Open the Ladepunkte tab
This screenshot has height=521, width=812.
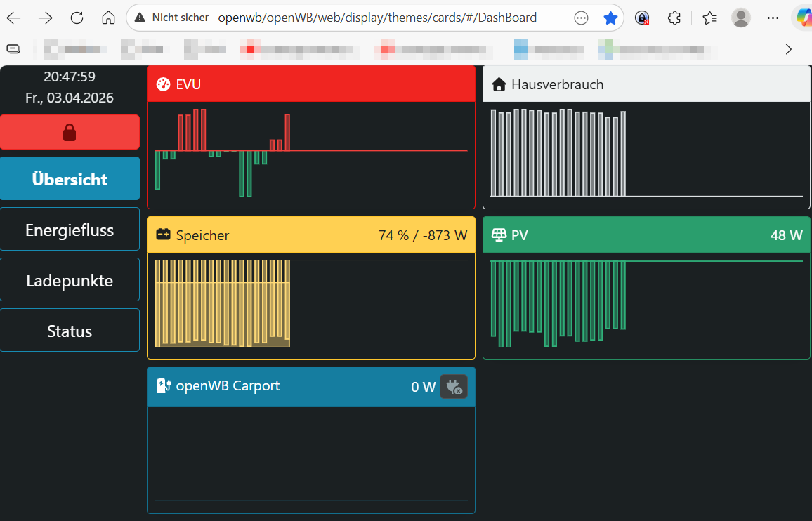click(70, 280)
